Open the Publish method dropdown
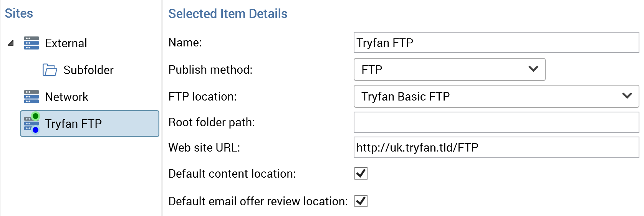Screen dimensions: 644x216 [x=449, y=69]
